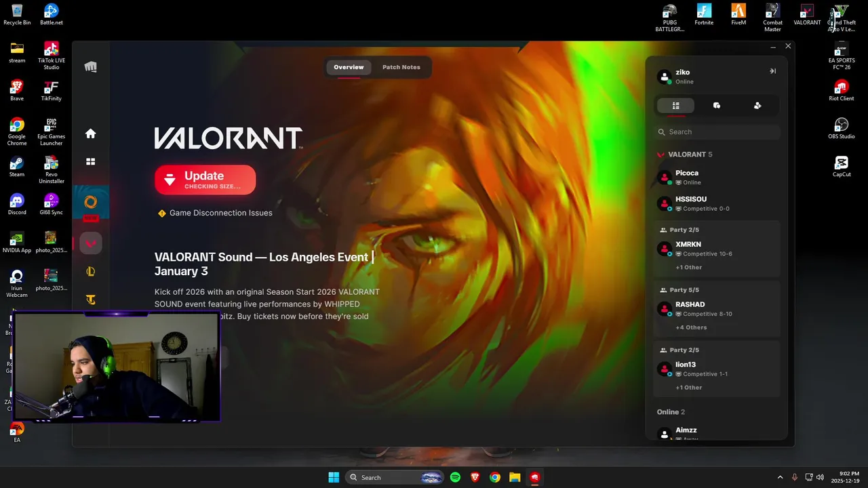Open Recycle Bin on desktop

(17, 14)
